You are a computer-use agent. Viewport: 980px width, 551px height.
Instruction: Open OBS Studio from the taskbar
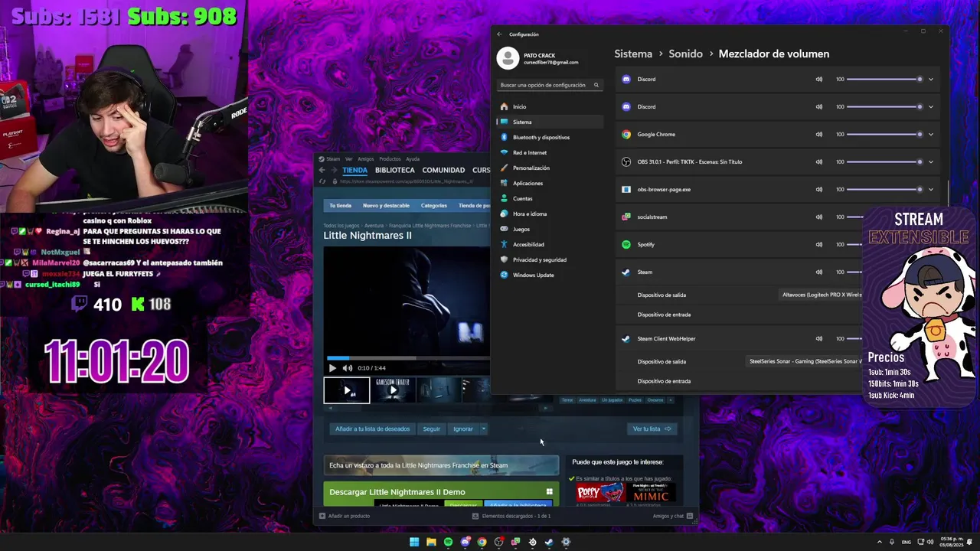(x=498, y=542)
